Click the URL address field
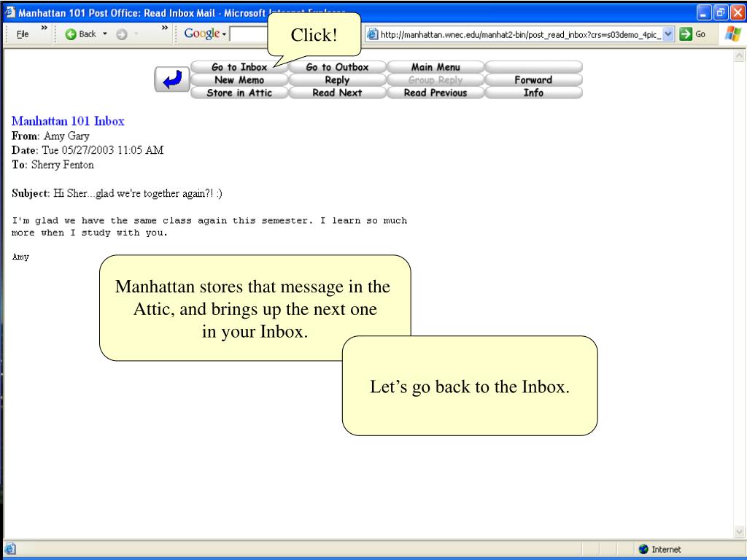747x560 pixels. pyautogui.click(x=520, y=34)
